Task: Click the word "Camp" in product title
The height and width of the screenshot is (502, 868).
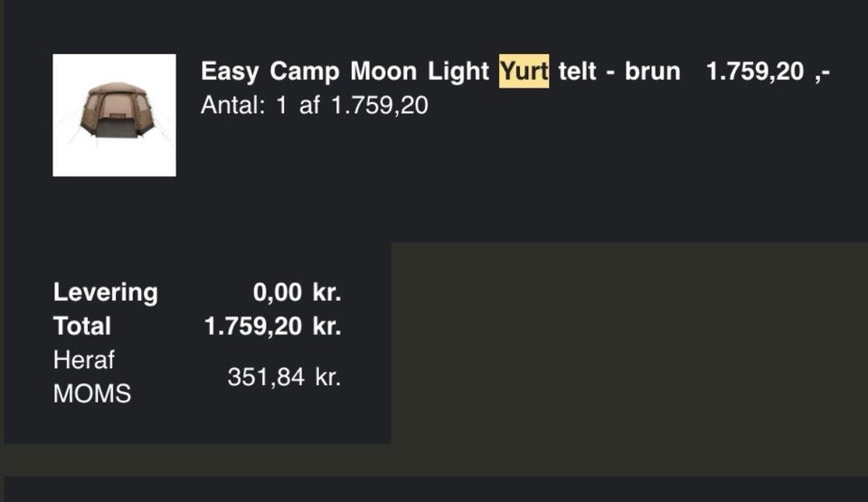Action: tap(304, 71)
